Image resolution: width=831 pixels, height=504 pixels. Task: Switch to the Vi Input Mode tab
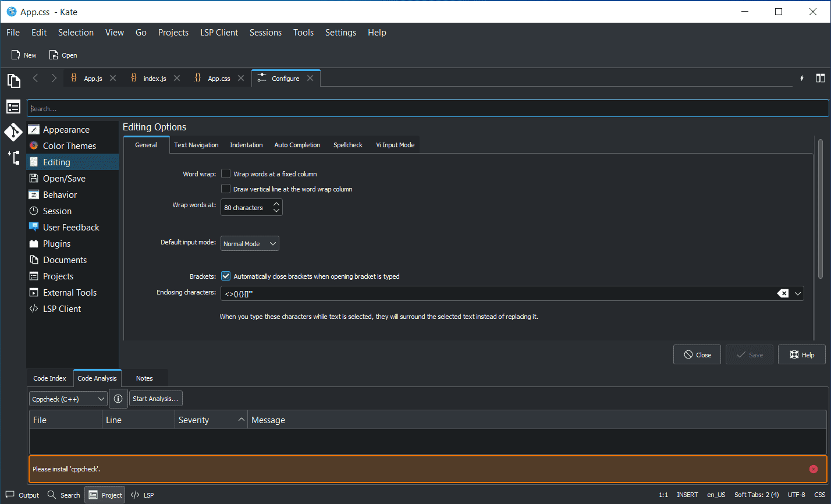click(395, 145)
